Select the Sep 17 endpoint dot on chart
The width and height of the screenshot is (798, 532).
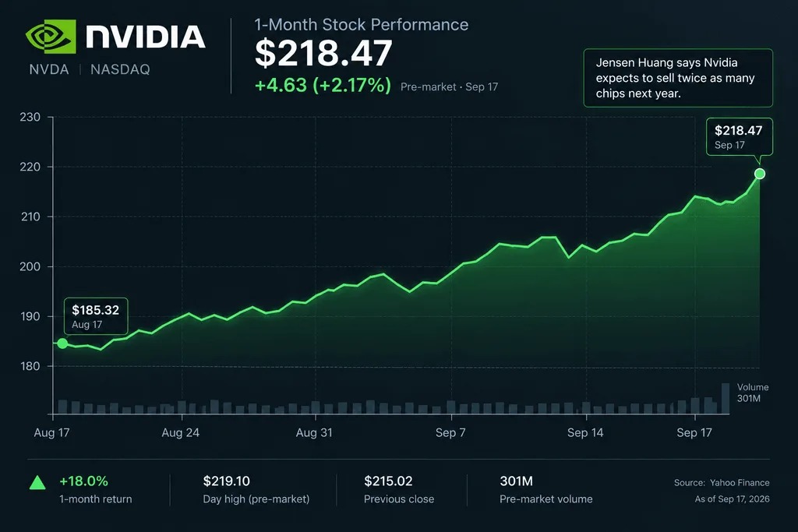coord(759,174)
